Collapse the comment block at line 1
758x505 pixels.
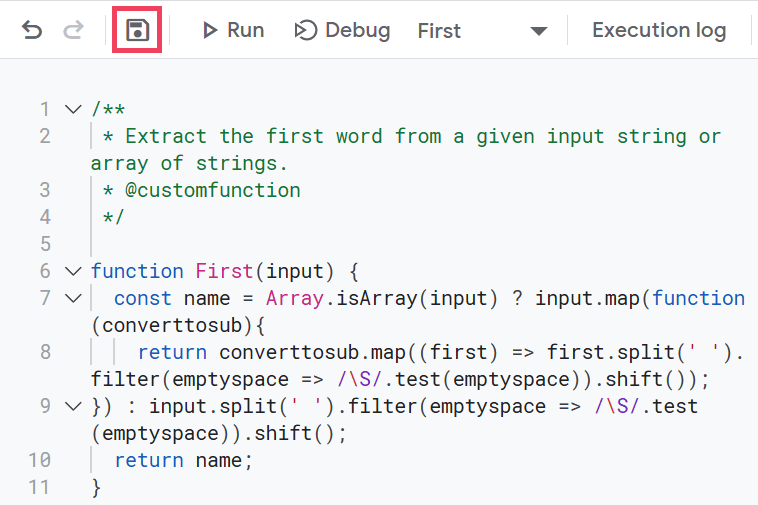pos(73,109)
